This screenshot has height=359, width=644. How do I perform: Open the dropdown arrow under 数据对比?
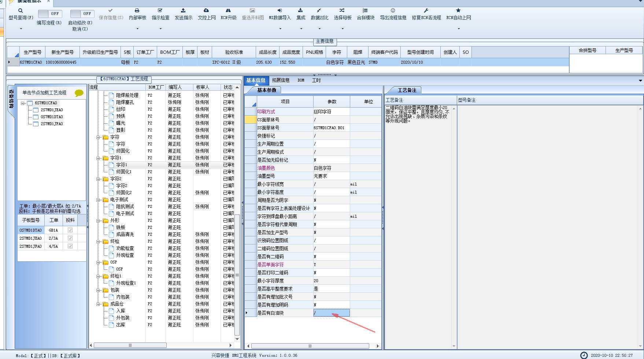319,29
